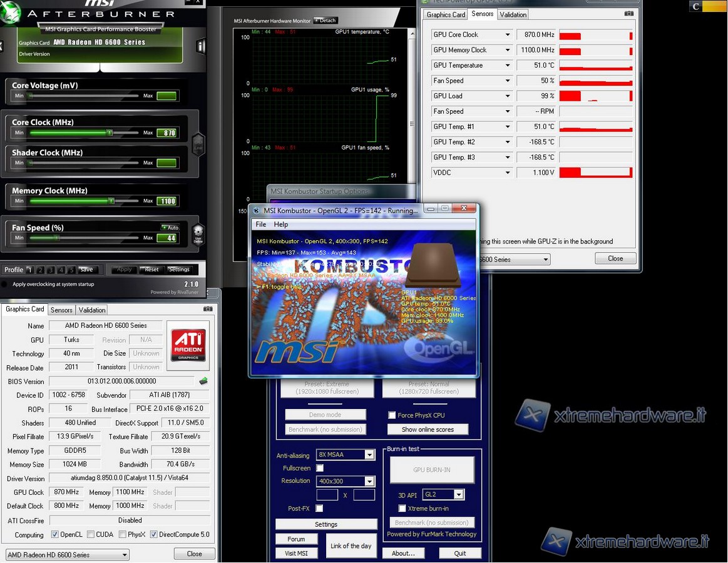
Task: Toggle the Xtreme burn-in checkbox
Action: point(402,509)
